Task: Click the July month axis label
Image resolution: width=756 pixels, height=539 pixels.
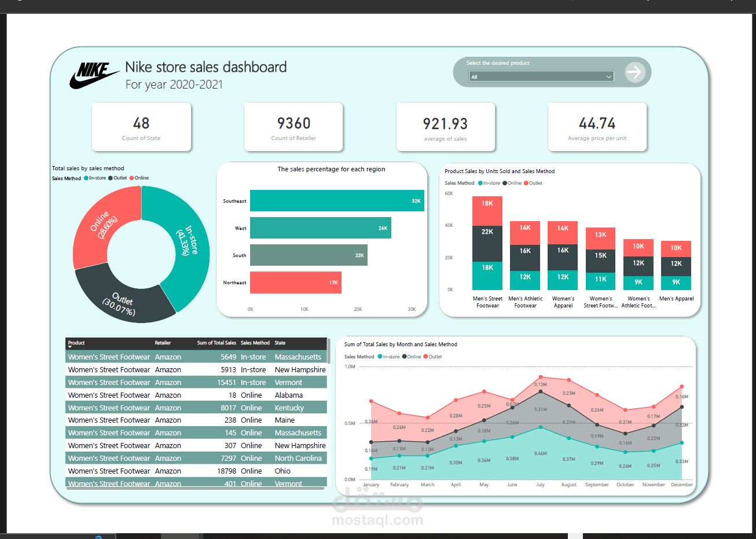Action: coord(541,485)
